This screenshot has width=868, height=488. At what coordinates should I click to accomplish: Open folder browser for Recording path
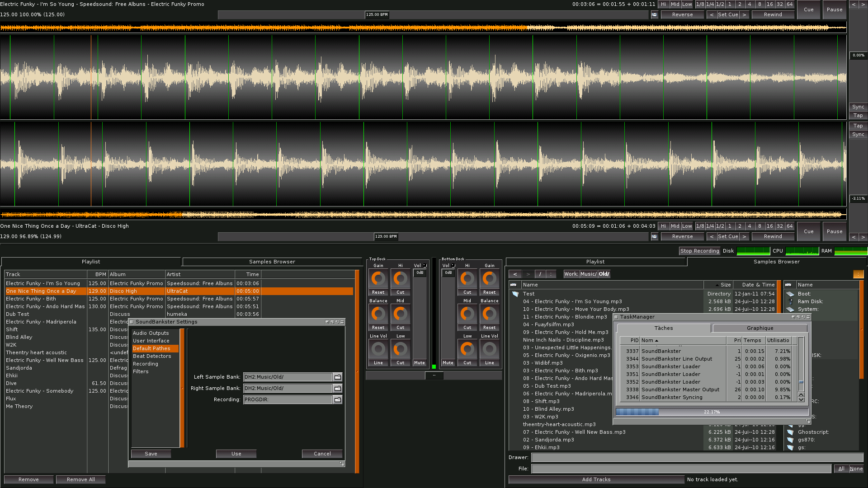[x=337, y=399]
